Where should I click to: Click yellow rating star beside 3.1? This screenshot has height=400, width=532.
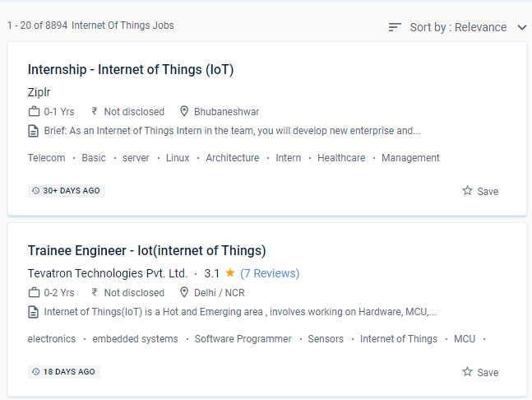pos(230,273)
